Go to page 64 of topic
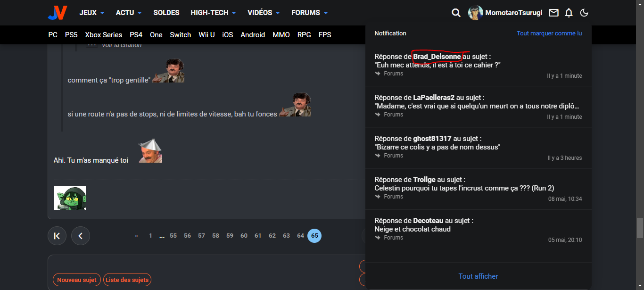 pyautogui.click(x=300, y=236)
